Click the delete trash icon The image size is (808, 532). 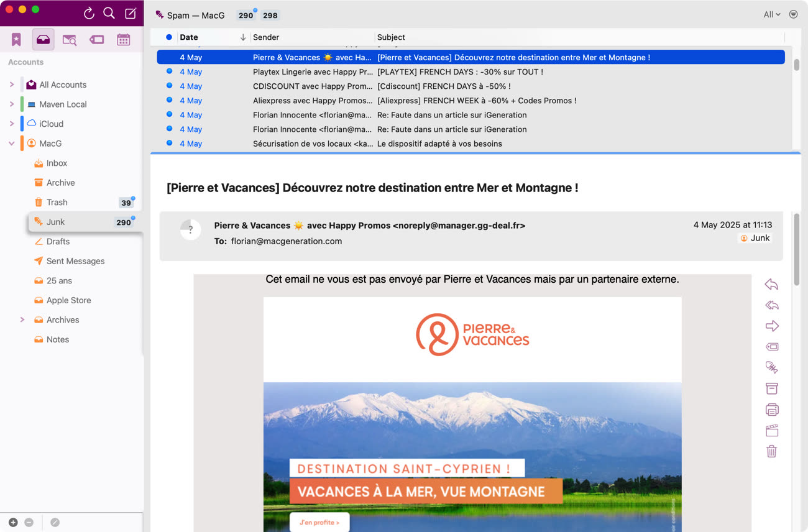click(x=771, y=451)
